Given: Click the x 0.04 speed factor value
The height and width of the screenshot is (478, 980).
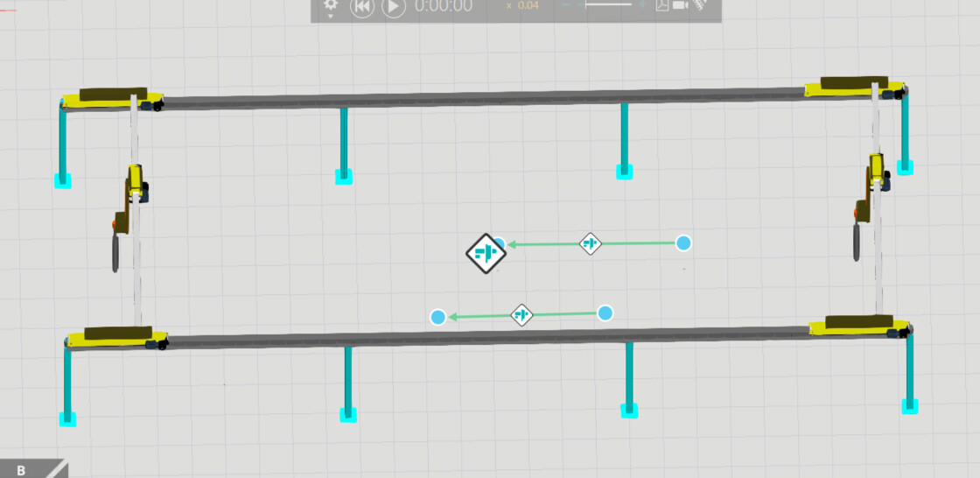Looking at the screenshot, I should [x=523, y=6].
